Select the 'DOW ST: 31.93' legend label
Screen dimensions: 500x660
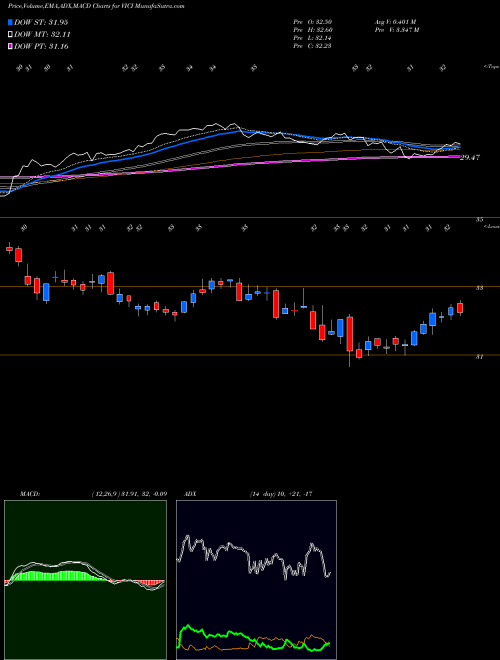(x=41, y=22)
